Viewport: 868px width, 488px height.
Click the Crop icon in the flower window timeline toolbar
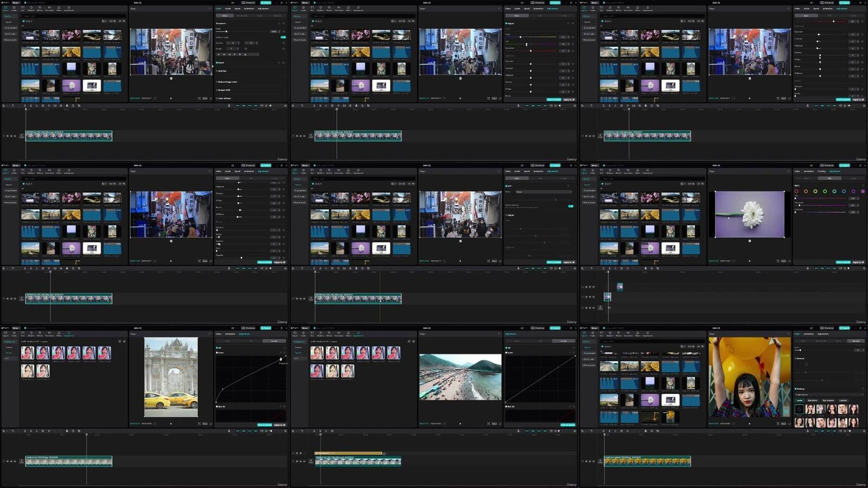click(x=658, y=268)
